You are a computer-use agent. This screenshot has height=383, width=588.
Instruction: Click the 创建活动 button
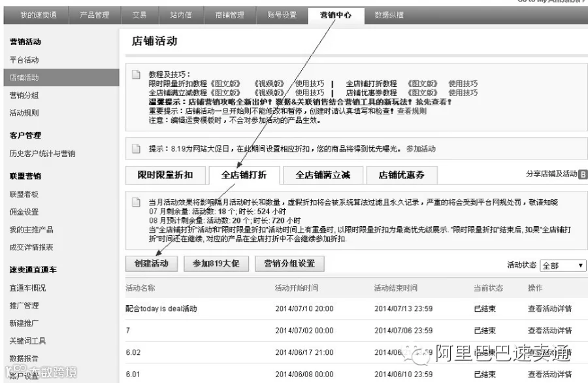pos(152,263)
